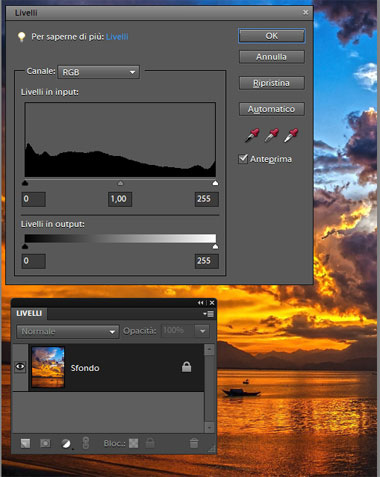This screenshot has height=477, width=380.
Task: Click the input shadow value field 0
Action: (34, 199)
